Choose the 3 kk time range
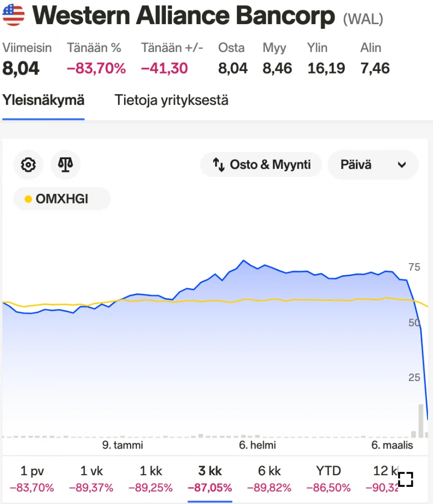This screenshot has width=433, height=504. [x=210, y=478]
